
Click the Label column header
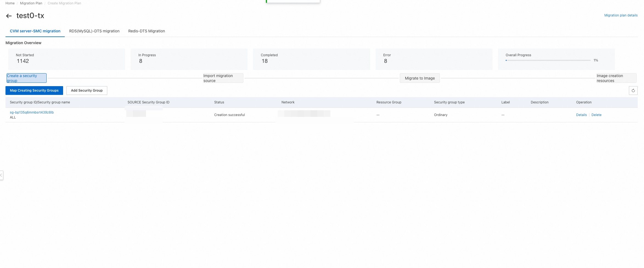tap(505, 102)
